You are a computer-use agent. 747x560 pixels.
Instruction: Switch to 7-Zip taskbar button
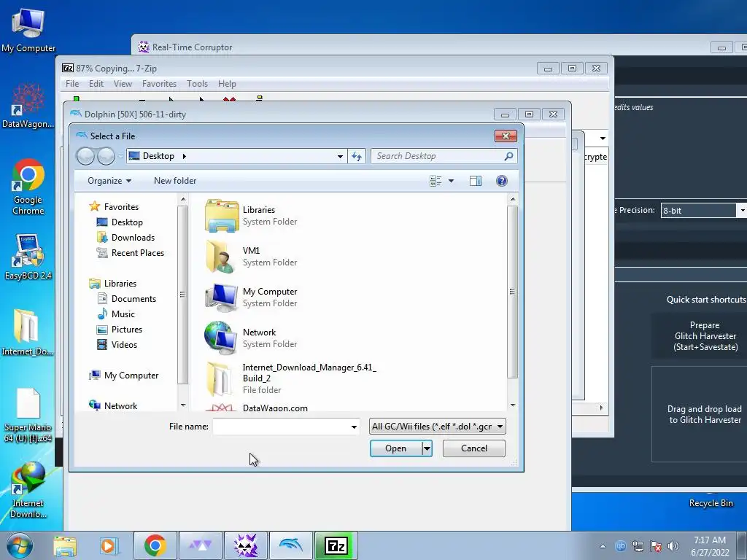click(336, 545)
